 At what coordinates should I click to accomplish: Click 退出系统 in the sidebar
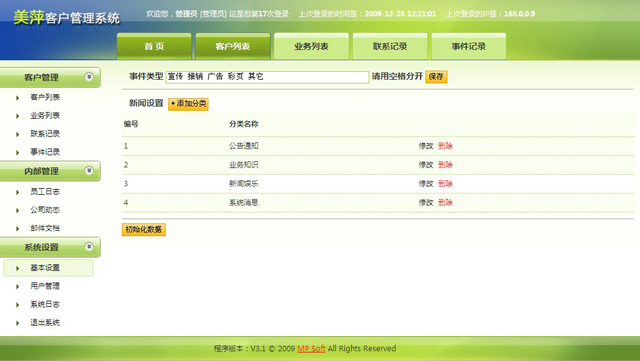[45, 323]
